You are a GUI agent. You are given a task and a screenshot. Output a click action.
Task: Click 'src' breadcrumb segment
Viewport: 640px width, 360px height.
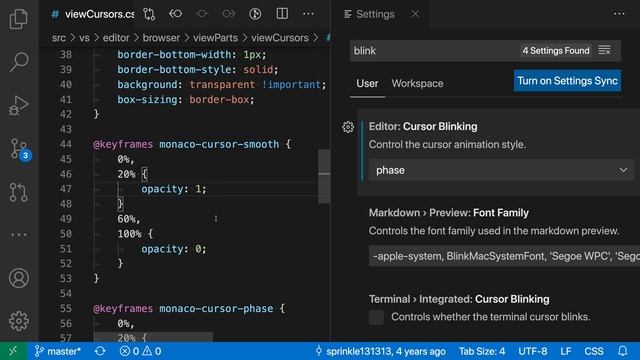click(x=59, y=38)
